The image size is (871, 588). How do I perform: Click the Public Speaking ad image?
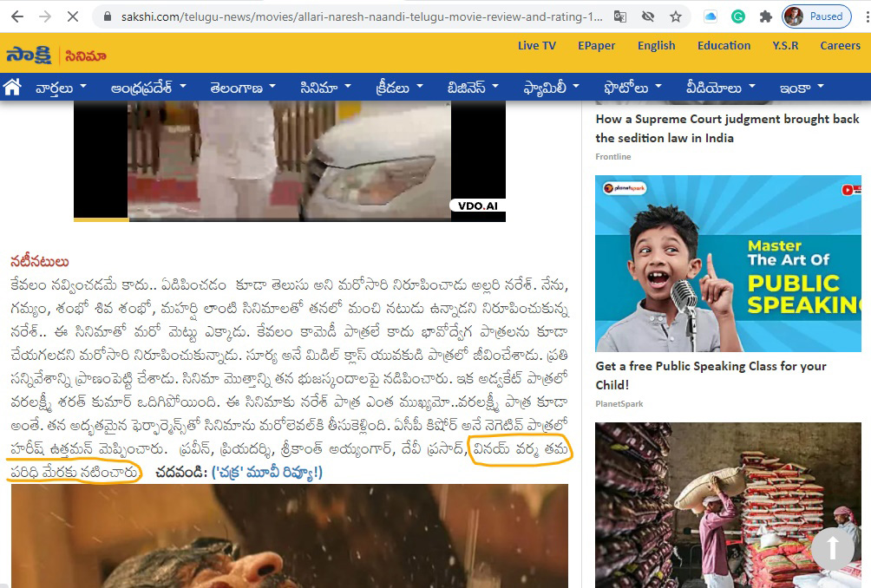[x=727, y=264]
